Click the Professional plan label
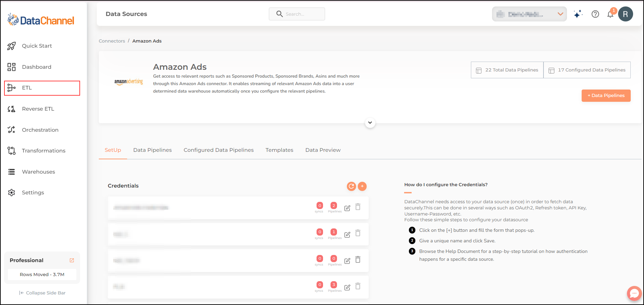Image resolution: width=644 pixels, height=305 pixels. coord(27,260)
